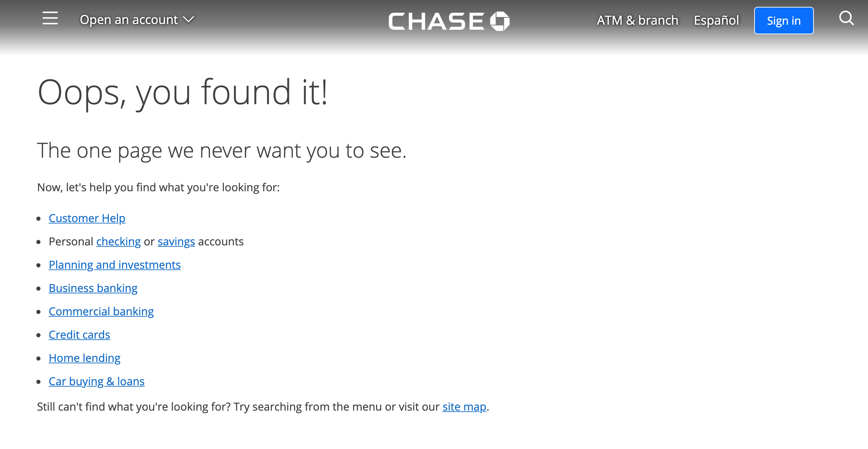Open the Customer Help link

click(x=87, y=218)
